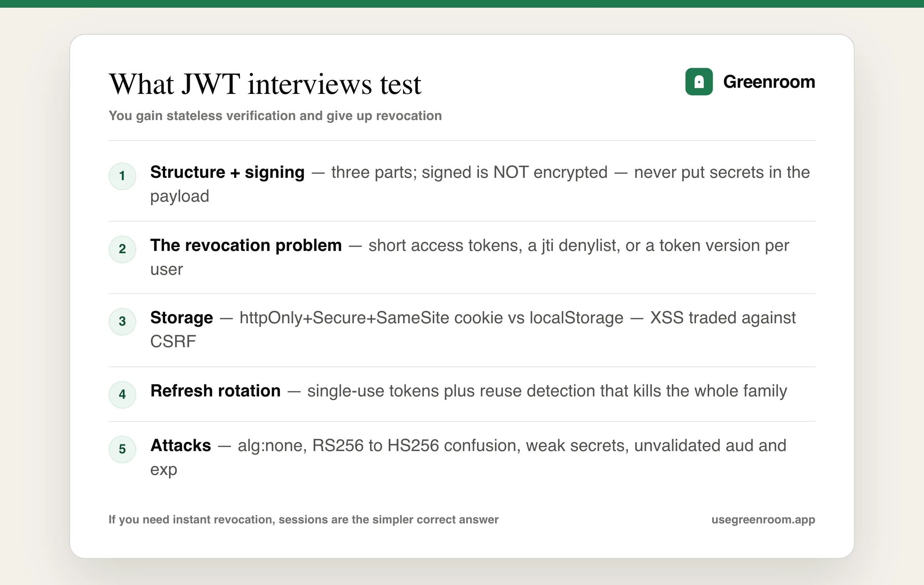Click text 'alg:none, RS256 to HS256 confusion'
924x585 pixels.
[379, 446]
